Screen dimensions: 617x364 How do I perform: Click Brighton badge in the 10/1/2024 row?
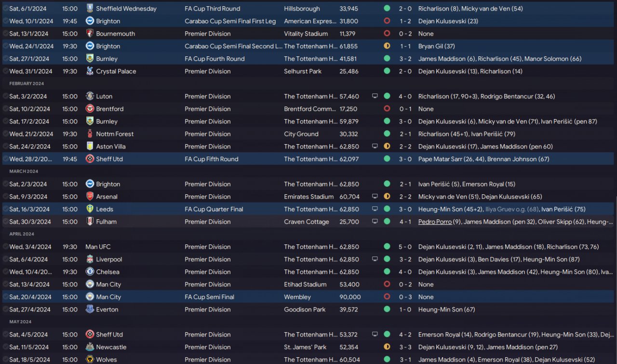(90, 21)
